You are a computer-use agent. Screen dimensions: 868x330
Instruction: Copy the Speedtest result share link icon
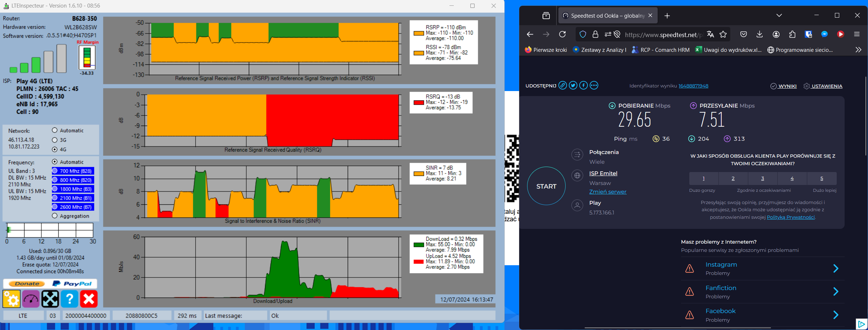click(563, 85)
